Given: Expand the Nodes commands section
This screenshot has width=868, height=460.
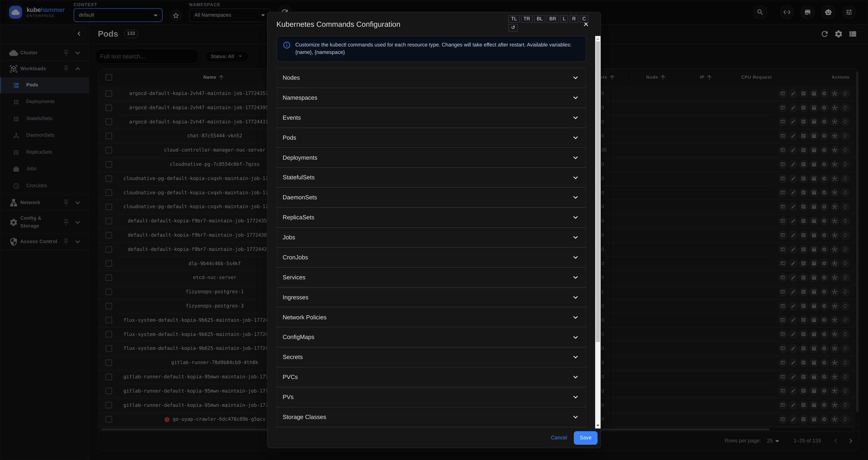Looking at the screenshot, I should click(431, 78).
